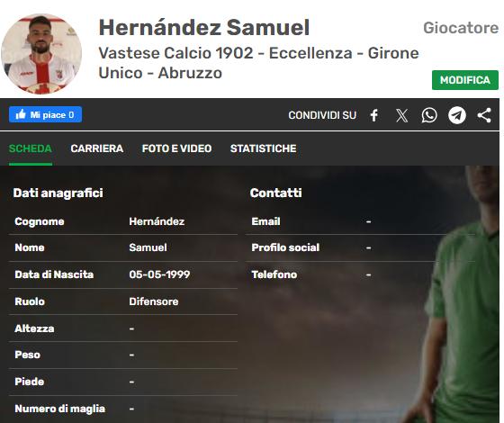Click the Email row in Contatti
The height and width of the screenshot is (423, 504).
(360, 221)
